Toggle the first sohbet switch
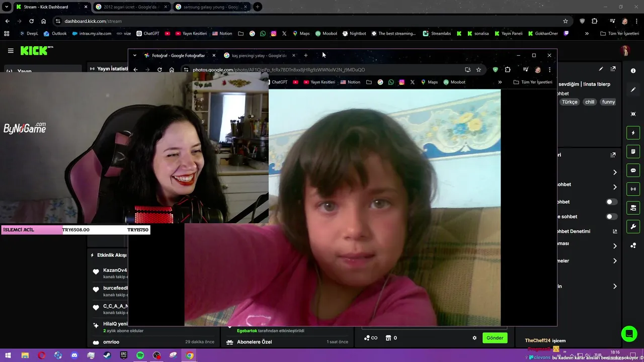Image resolution: width=644 pixels, height=362 pixels. click(611, 202)
